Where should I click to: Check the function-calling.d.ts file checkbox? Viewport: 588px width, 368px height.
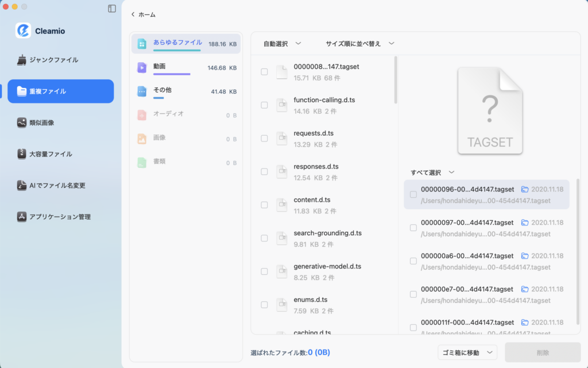[x=264, y=105]
